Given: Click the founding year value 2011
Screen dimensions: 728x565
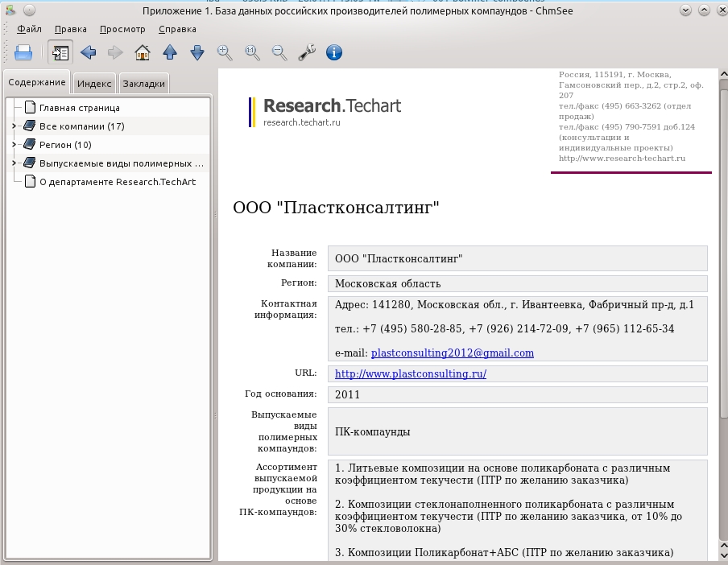Looking at the screenshot, I should pyautogui.click(x=347, y=394).
